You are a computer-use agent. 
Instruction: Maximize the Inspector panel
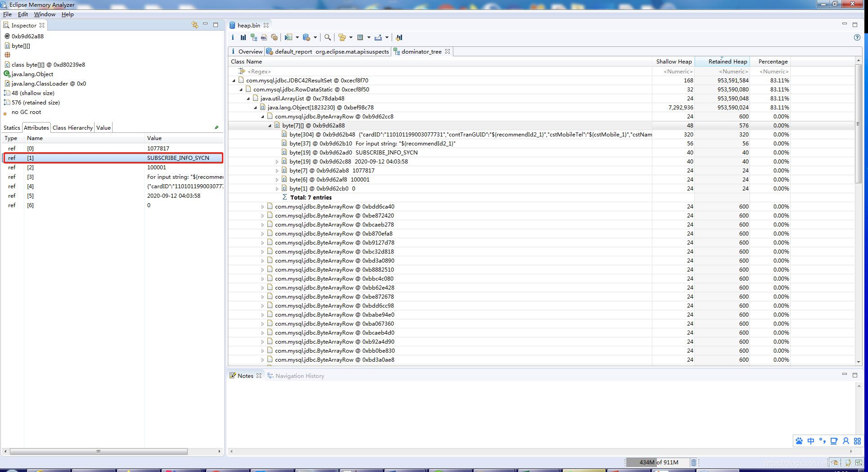tap(216, 25)
